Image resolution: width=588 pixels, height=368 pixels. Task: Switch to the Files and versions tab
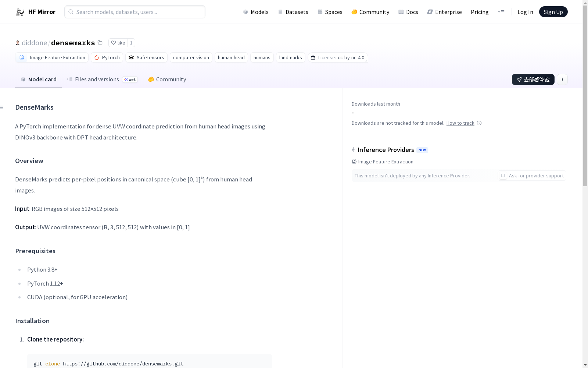[x=102, y=79]
